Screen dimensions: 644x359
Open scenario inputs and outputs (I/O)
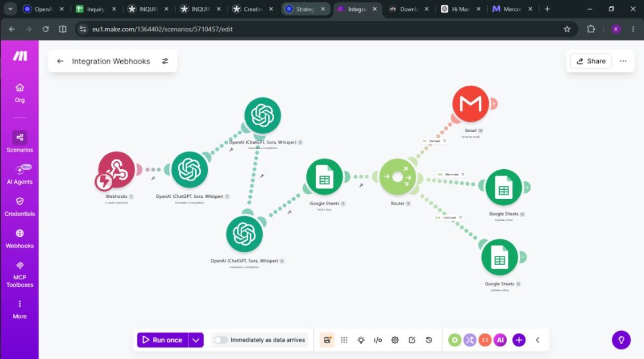378,340
